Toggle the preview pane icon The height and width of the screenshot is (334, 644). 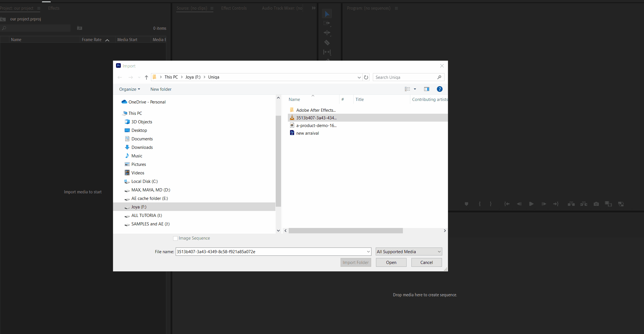426,89
